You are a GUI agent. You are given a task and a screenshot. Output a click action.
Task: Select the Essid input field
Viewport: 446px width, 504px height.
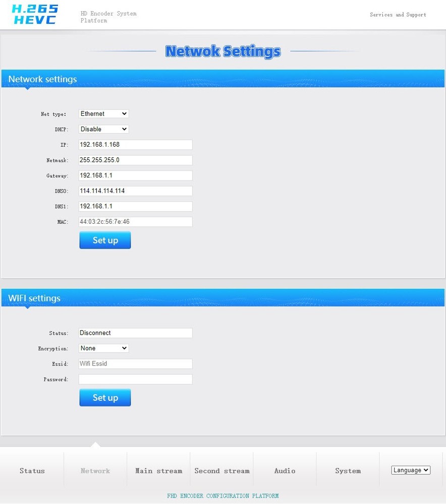pyautogui.click(x=135, y=363)
